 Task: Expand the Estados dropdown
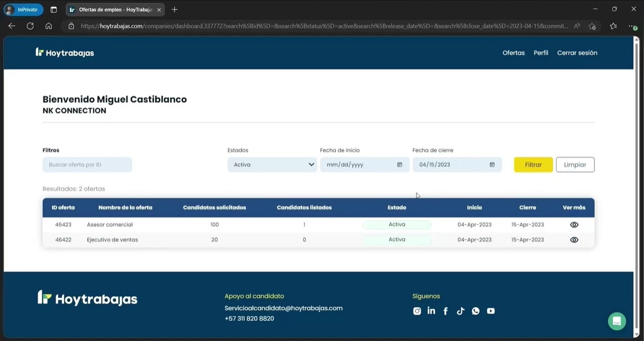coord(272,165)
